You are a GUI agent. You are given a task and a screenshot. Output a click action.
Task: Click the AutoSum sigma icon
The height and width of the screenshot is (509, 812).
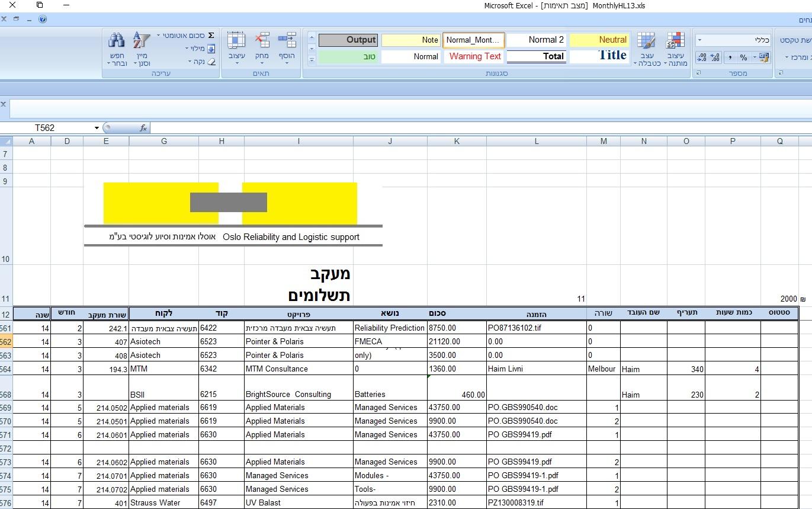tap(211, 36)
